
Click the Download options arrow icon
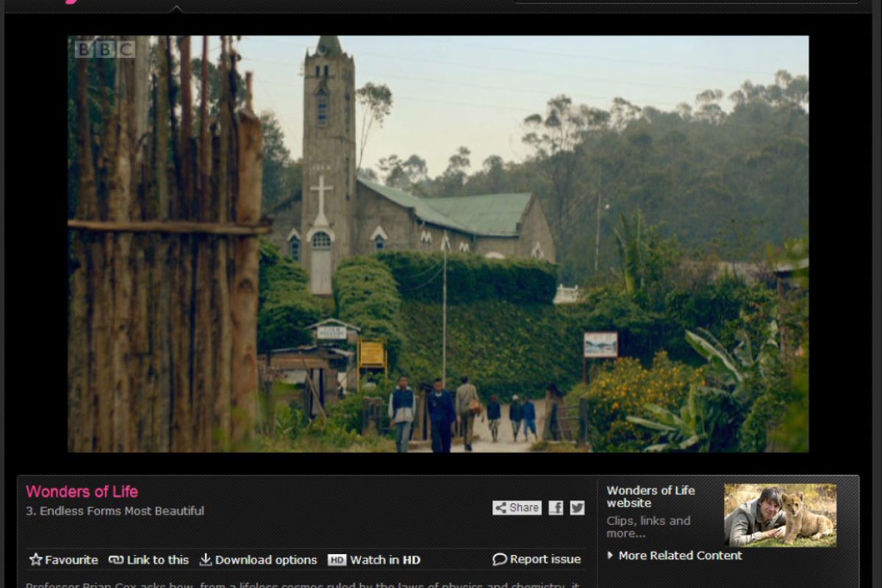pos(206,560)
